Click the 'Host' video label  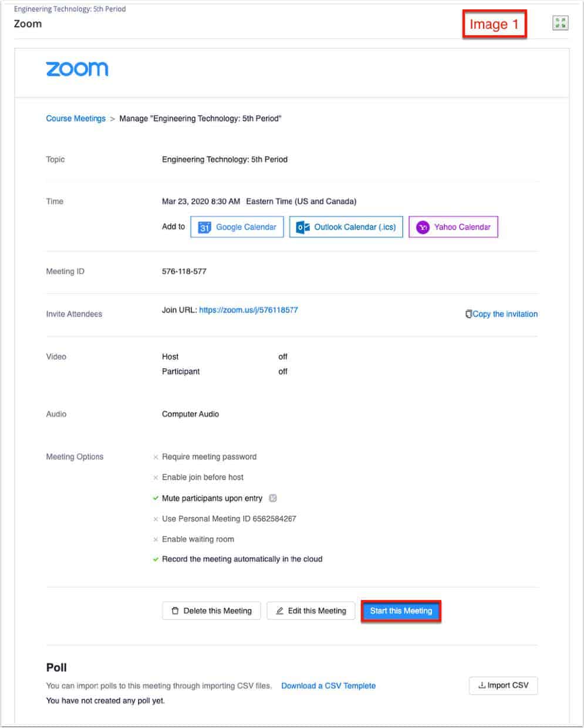[x=170, y=357]
